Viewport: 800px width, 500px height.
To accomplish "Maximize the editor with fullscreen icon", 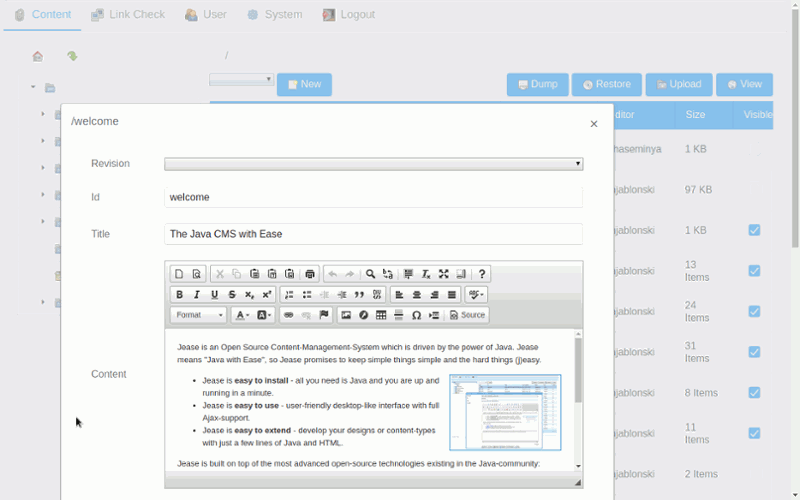I will coord(443,274).
